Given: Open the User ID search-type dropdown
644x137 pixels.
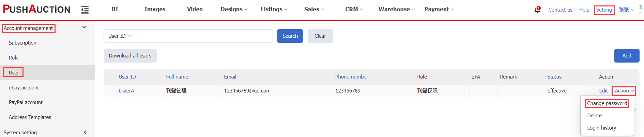Looking at the screenshot, I should tap(120, 36).
